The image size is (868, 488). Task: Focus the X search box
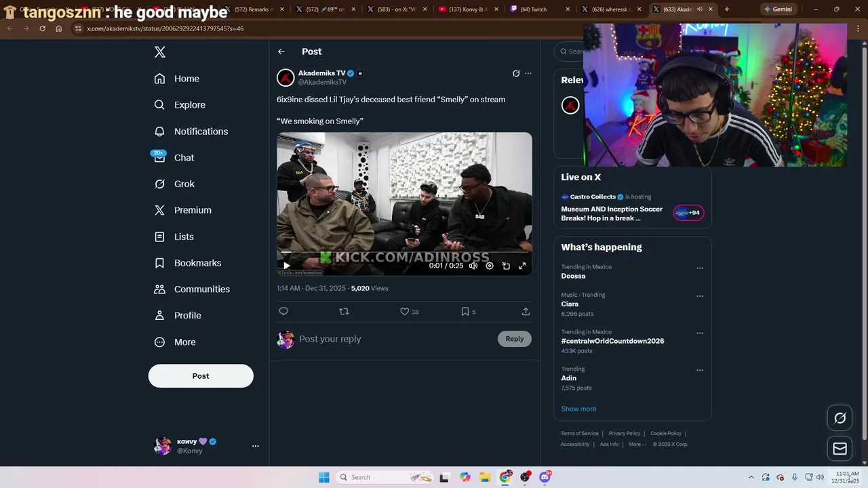pyautogui.click(x=570, y=52)
